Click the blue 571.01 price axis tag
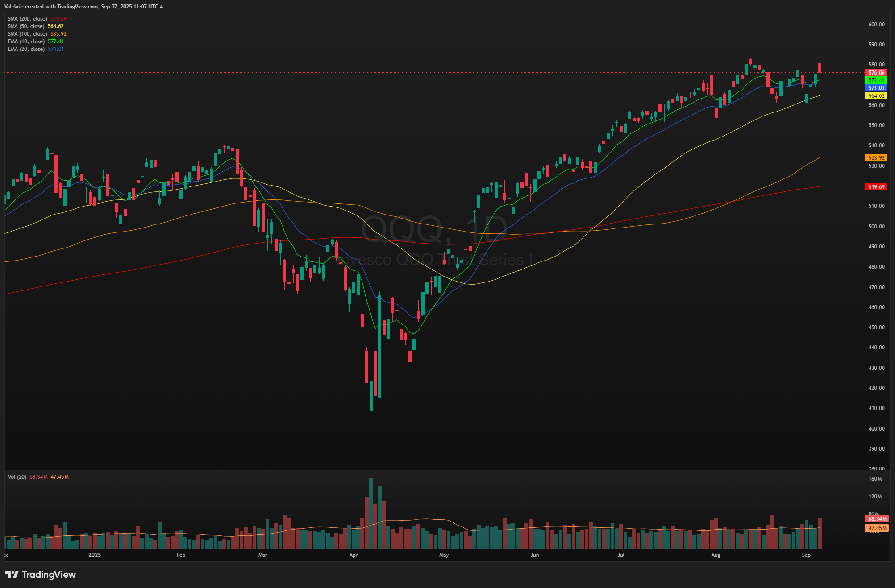 (x=876, y=88)
